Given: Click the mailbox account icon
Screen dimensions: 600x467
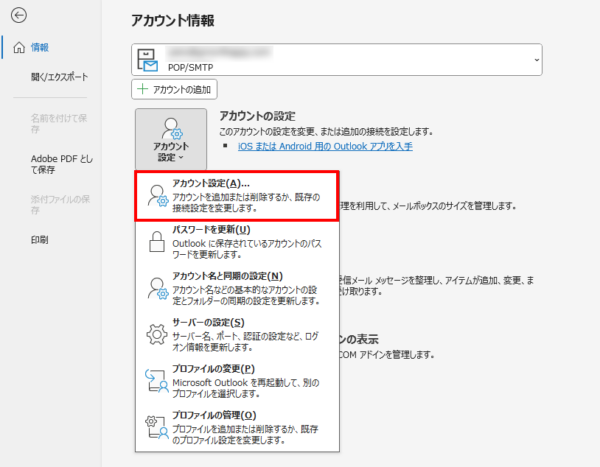Looking at the screenshot, I should (150, 60).
